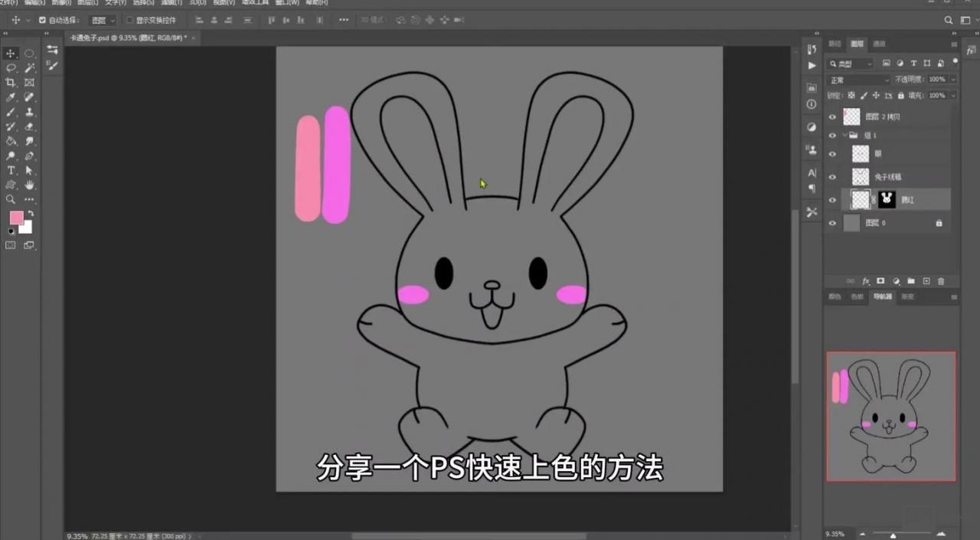Select the Clone Stamp tool
The width and height of the screenshot is (980, 540).
[30, 111]
